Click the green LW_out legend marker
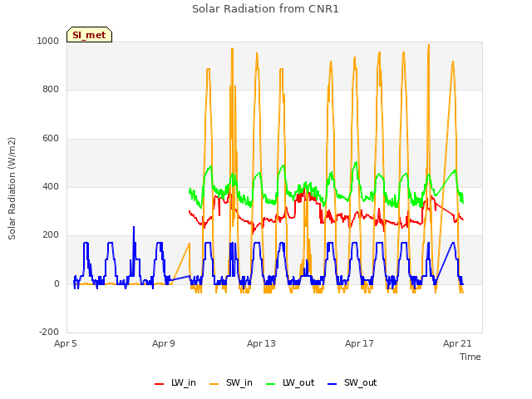The height and width of the screenshot is (399, 532). pos(271,384)
